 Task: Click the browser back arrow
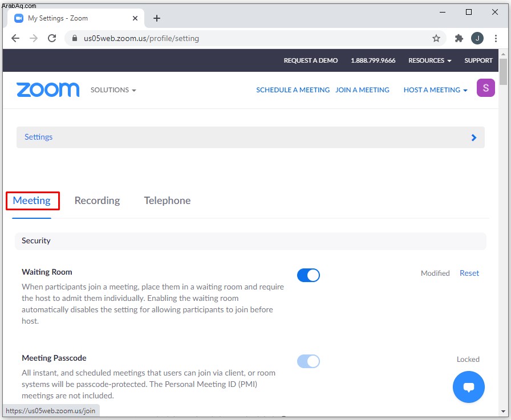pyautogui.click(x=15, y=38)
